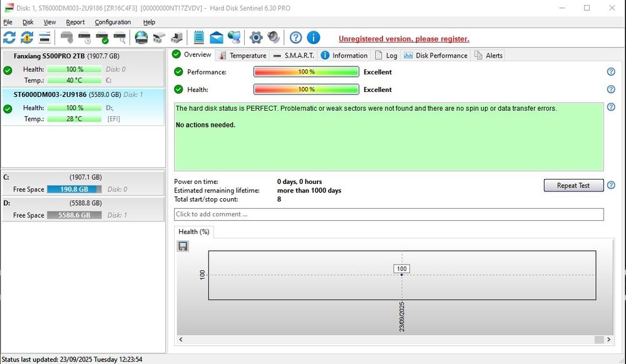Screen dimensions: 626x364
Task: Click the blue info about icon
Action: click(314, 38)
